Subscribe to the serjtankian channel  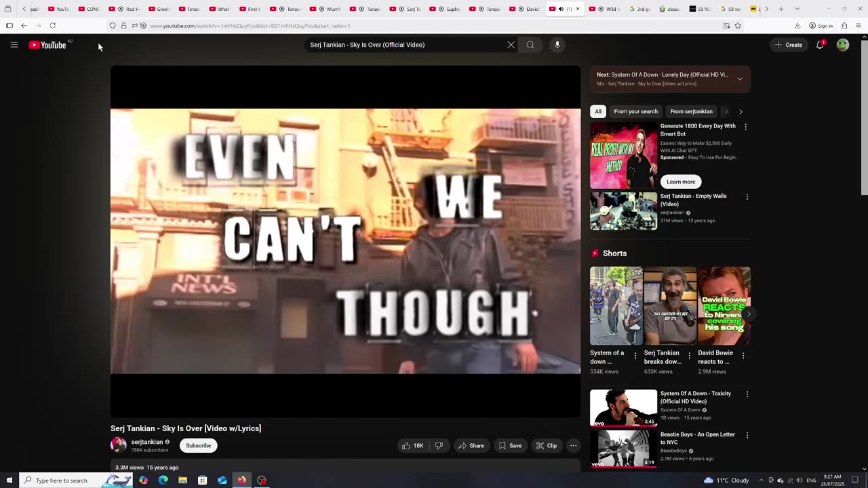pos(199,445)
